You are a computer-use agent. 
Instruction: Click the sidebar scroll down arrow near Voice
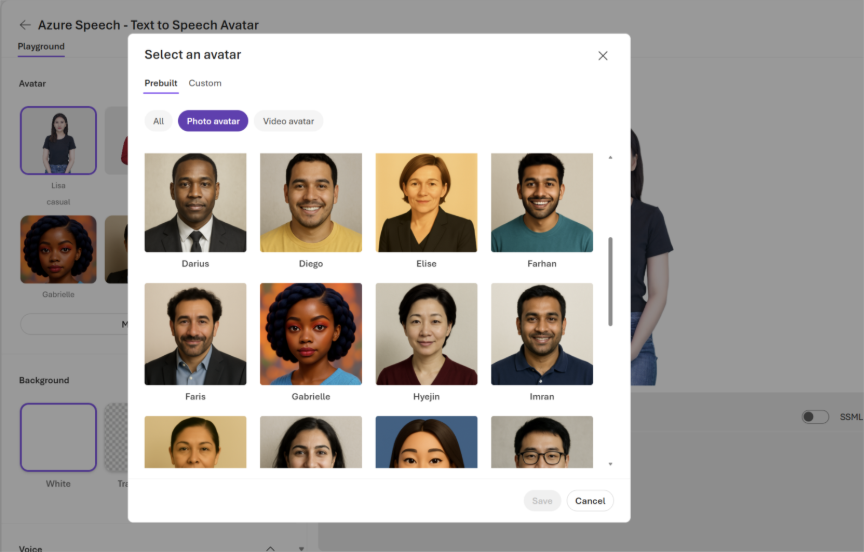coord(301,549)
